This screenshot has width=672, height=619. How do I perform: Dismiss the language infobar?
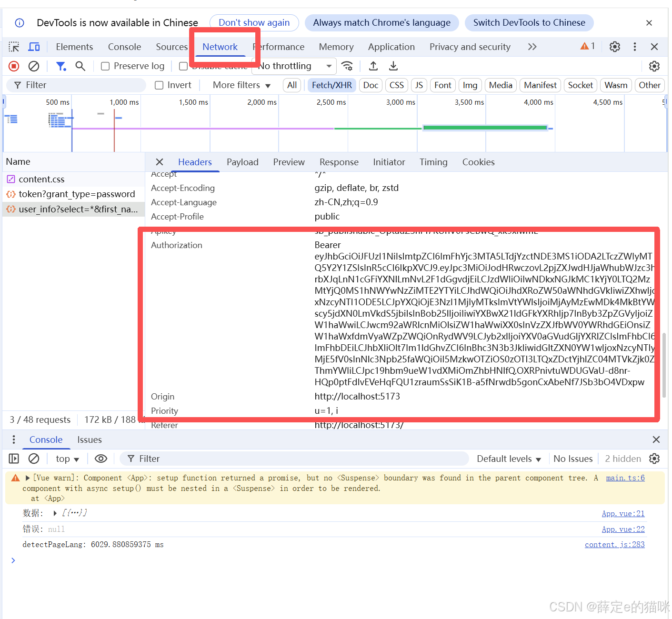tap(649, 23)
